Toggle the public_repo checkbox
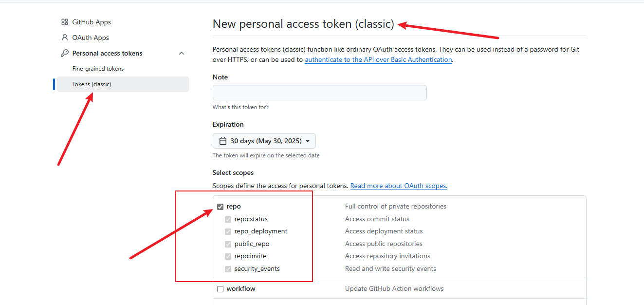644x305 pixels. click(228, 244)
